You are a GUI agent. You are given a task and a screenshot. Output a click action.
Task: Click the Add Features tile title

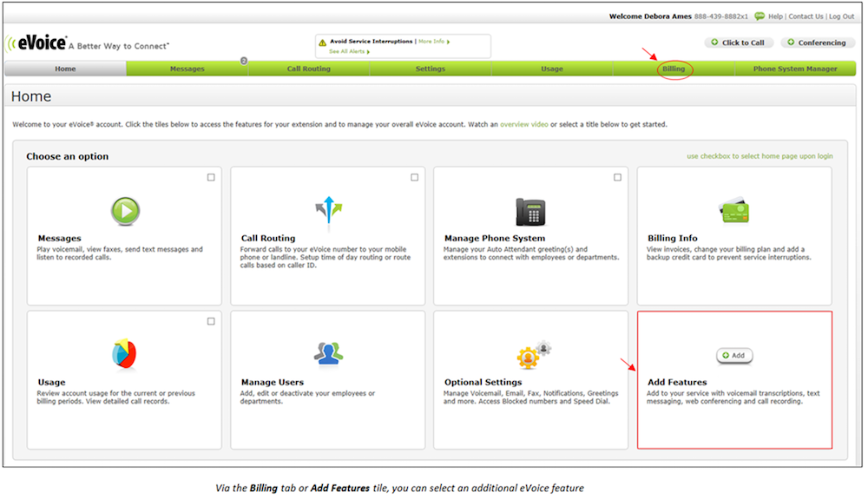[x=677, y=382]
